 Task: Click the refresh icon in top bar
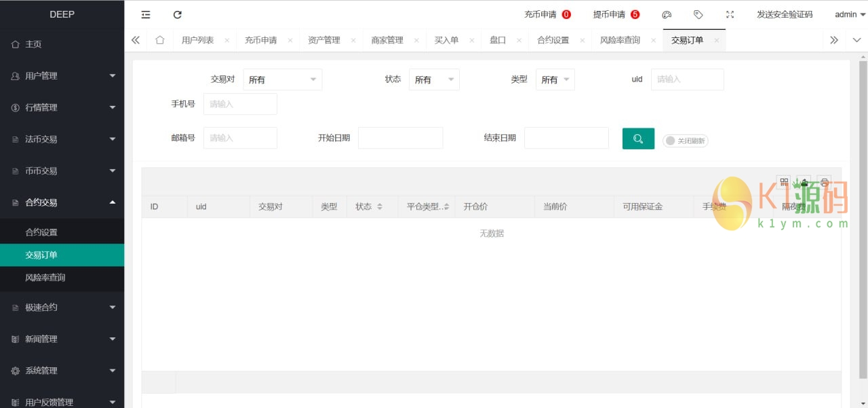coord(178,14)
